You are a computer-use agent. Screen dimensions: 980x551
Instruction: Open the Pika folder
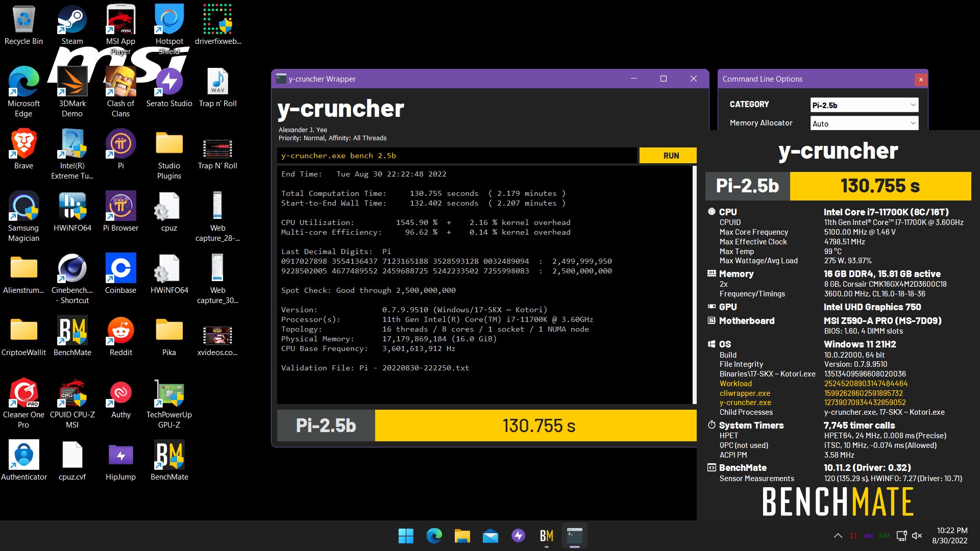169,337
